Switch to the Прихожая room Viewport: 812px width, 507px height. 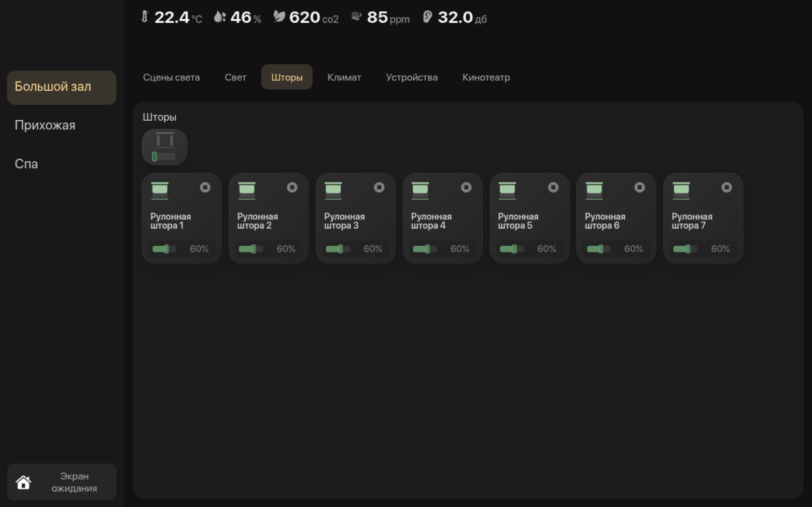62,125
